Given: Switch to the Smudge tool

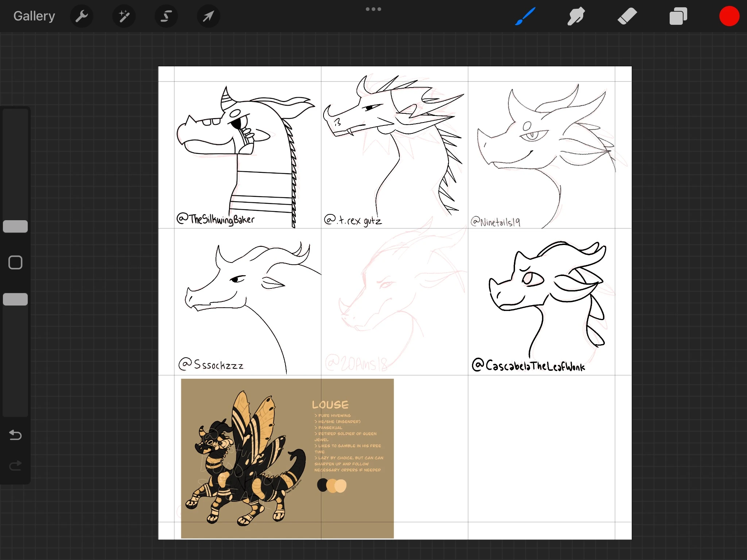Looking at the screenshot, I should tap(576, 16).
